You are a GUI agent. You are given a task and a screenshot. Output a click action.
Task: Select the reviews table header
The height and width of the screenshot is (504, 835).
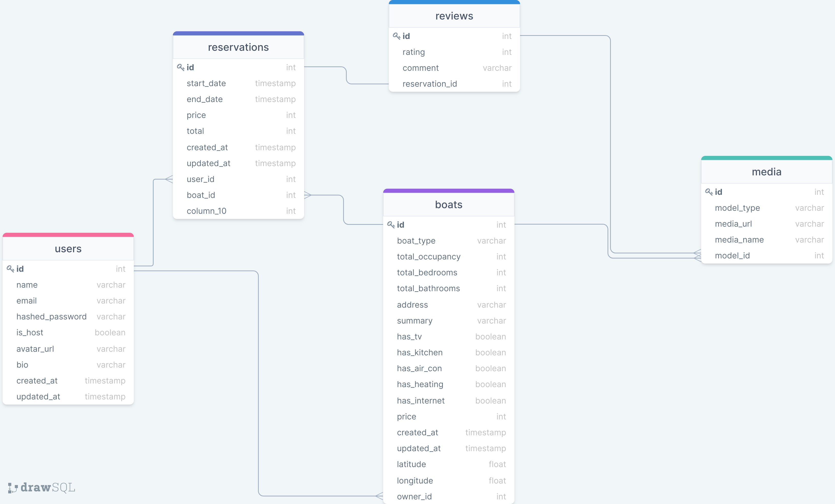point(454,16)
